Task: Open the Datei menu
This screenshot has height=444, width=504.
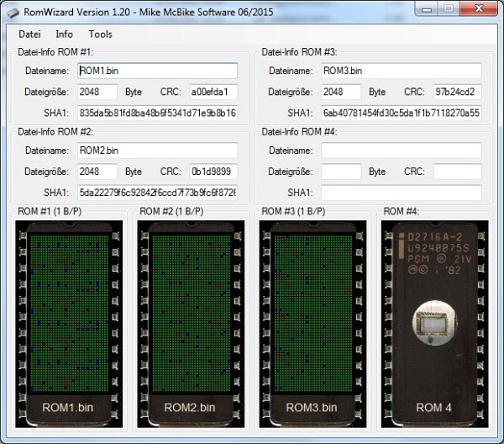Action: coord(29,34)
